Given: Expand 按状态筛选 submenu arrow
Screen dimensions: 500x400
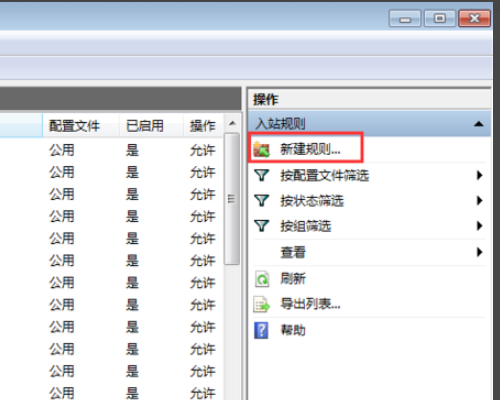Looking at the screenshot, I should click(x=479, y=200).
